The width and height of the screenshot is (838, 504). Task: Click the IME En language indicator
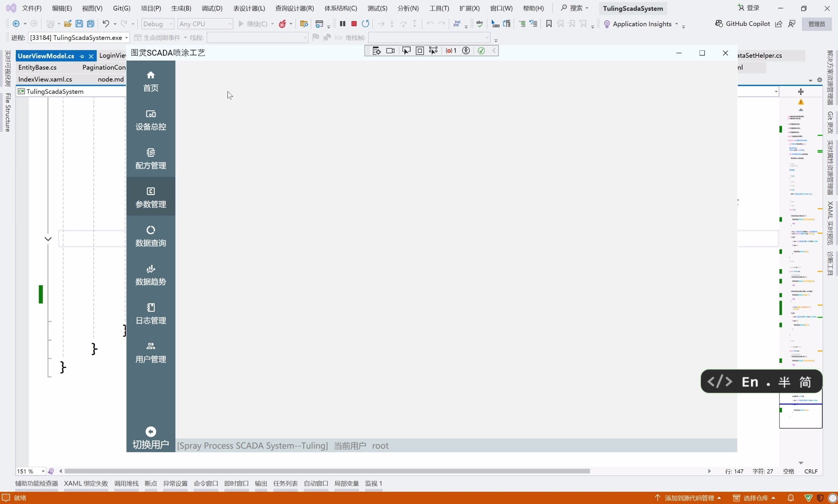750,381
